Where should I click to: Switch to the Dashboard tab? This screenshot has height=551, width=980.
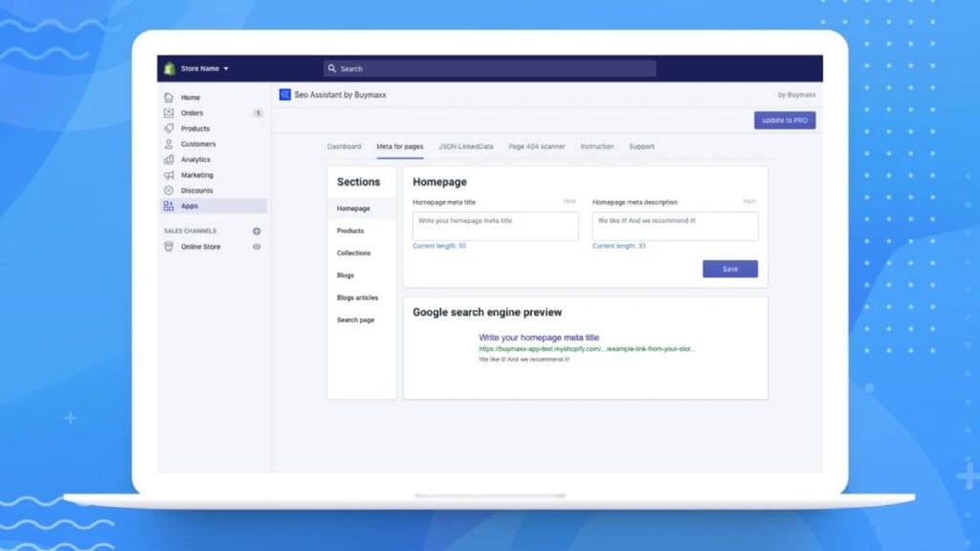[x=345, y=146]
